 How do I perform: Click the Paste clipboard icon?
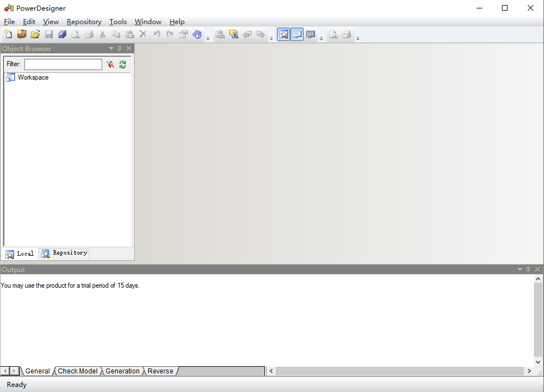pyautogui.click(x=130, y=34)
